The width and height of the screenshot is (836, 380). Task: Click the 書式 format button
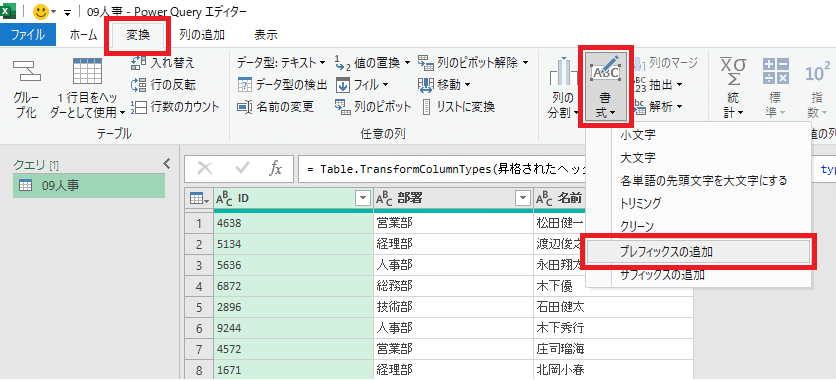tap(606, 88)
